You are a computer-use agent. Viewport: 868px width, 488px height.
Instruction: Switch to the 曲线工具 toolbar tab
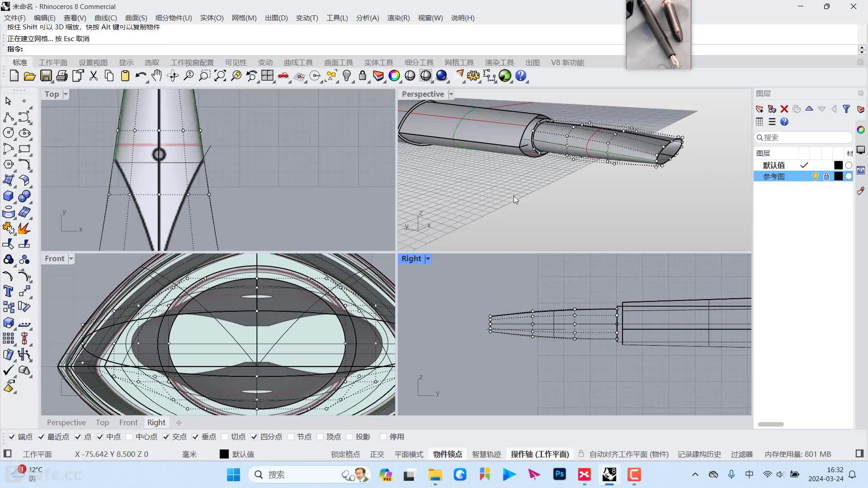click(x=298, y=62)
